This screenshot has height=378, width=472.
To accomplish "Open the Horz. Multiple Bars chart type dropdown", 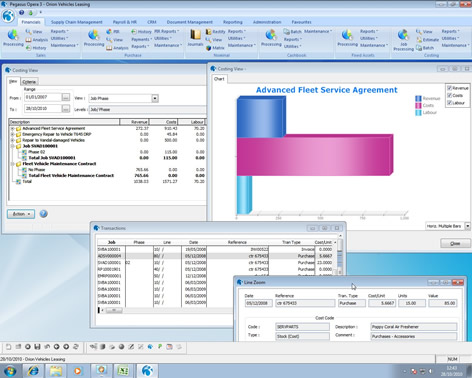I will coord(467,226).
